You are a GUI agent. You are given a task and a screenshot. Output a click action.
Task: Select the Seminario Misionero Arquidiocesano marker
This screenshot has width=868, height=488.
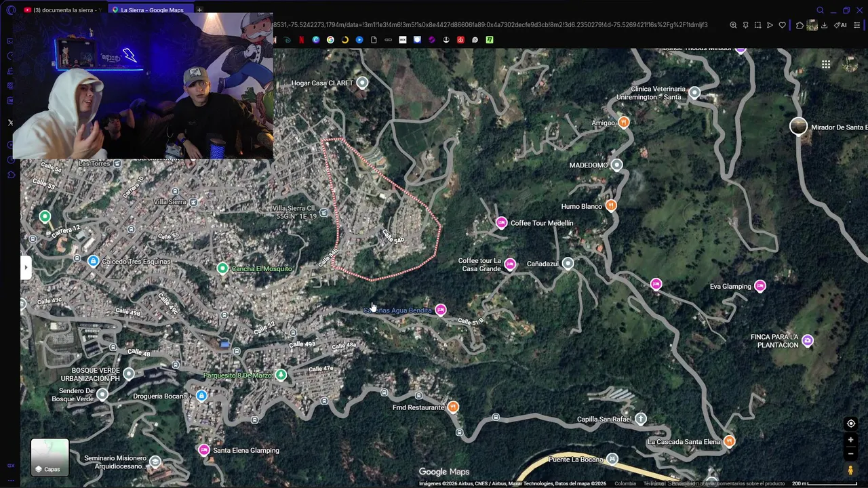point(155,462)
